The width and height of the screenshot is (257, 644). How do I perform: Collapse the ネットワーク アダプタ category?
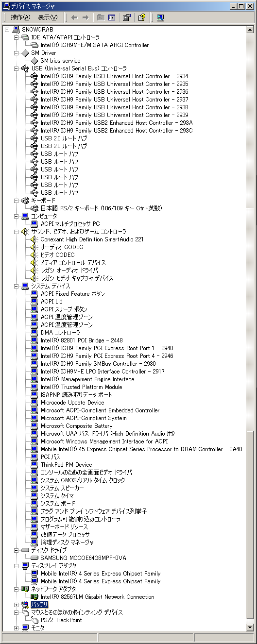16,589
